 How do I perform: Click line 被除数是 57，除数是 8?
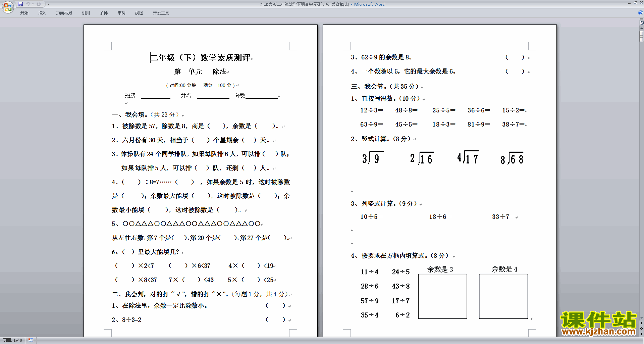[x=196, y=126]
